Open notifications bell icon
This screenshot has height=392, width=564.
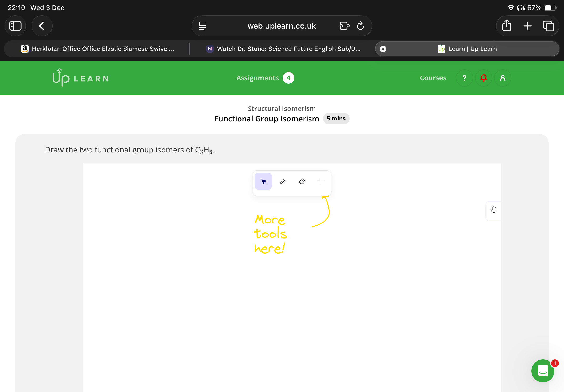coord(483,78)
